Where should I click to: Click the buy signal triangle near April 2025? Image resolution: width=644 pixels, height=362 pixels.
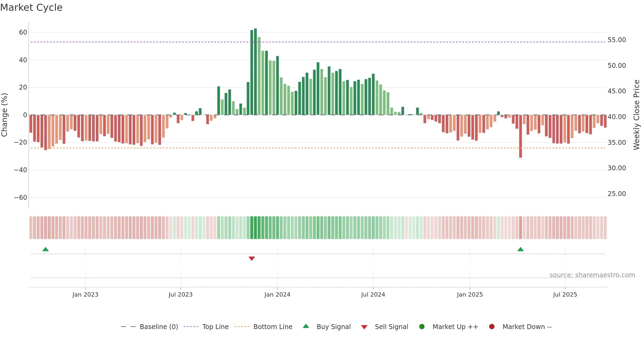[x=521, y=249]
